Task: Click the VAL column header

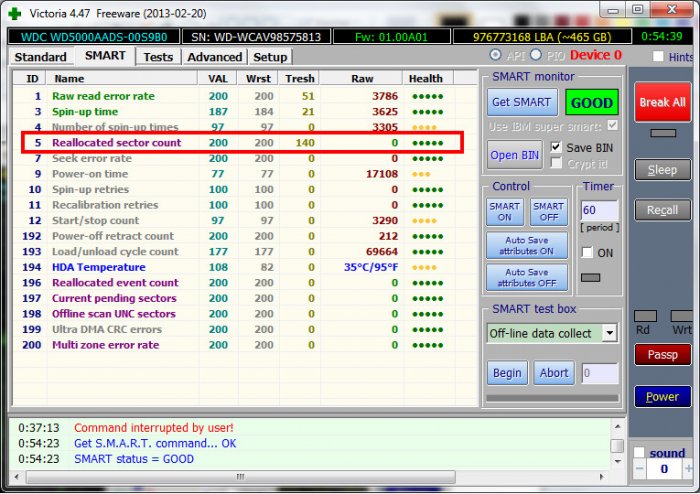Action: (218, 79)
